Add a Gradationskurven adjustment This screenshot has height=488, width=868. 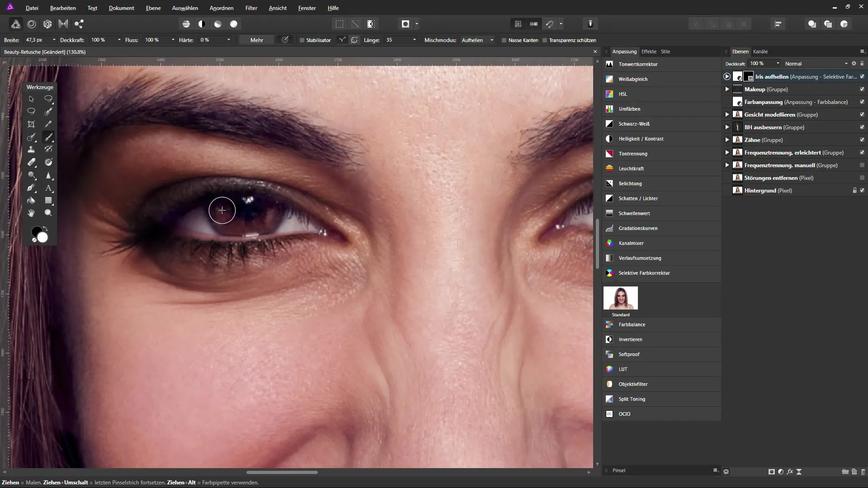click(x=662, y=228)
